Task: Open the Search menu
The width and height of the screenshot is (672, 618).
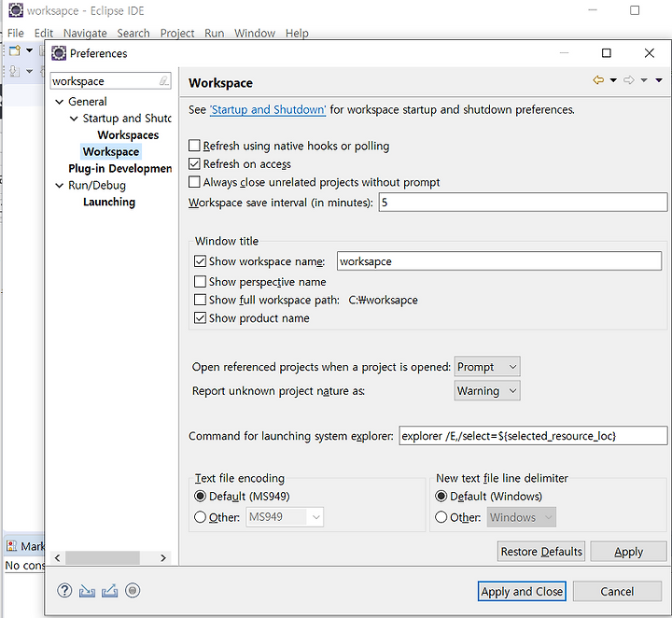Action: (133, 33)
